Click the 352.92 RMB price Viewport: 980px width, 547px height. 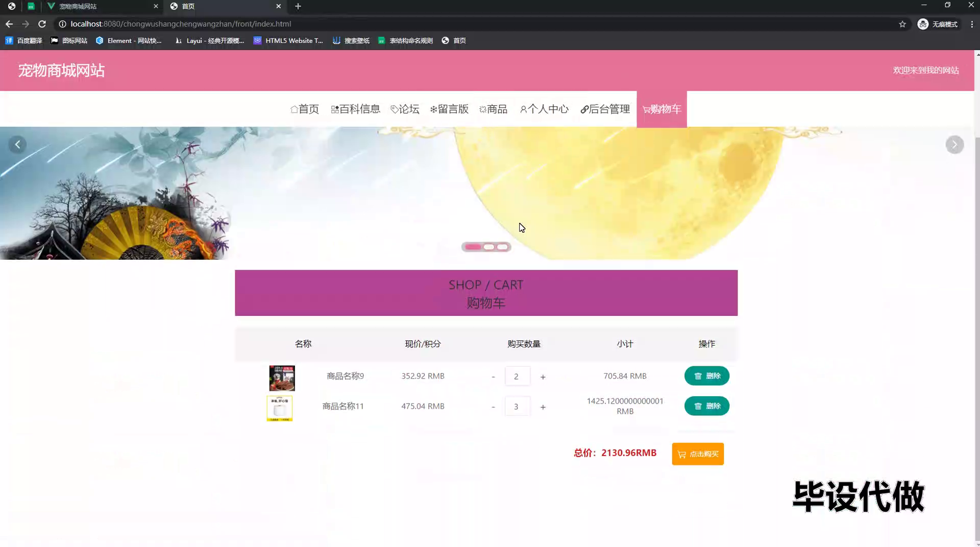point(423,376)
